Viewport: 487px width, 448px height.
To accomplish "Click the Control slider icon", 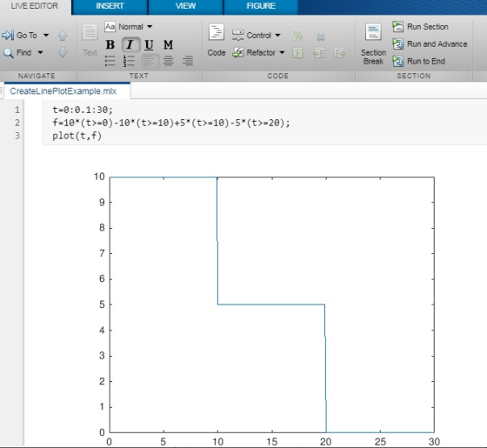I will click(x=238, y=35).
